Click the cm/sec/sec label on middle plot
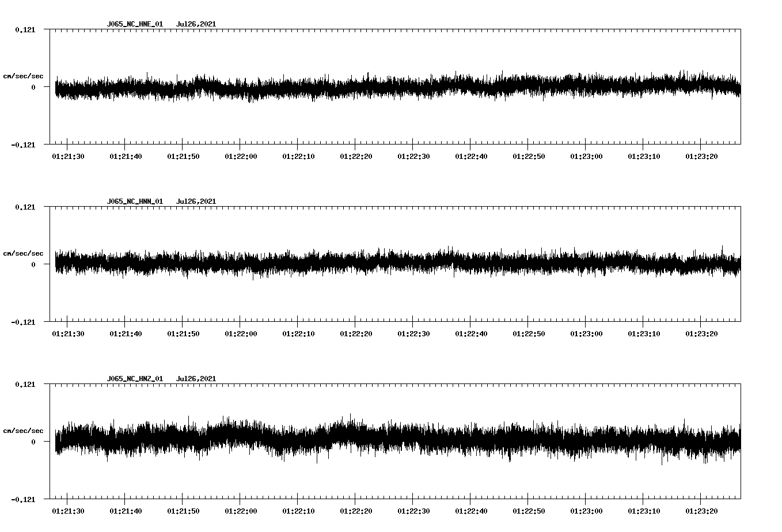 click(23, 253)
